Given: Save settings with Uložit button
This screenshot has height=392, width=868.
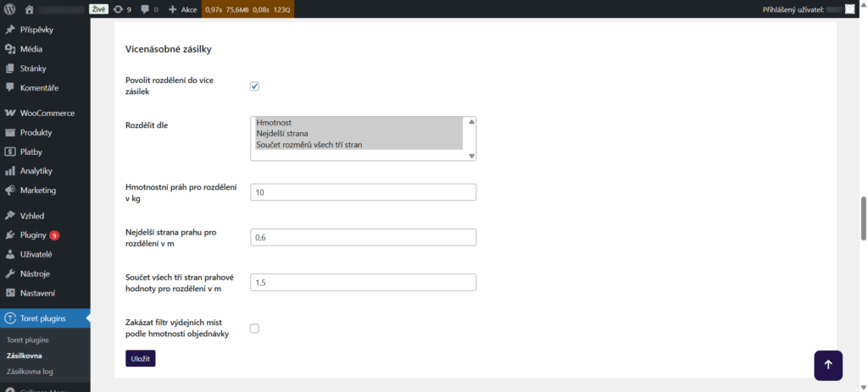Looking at the screenshot, I should click(x=141, y=358).
